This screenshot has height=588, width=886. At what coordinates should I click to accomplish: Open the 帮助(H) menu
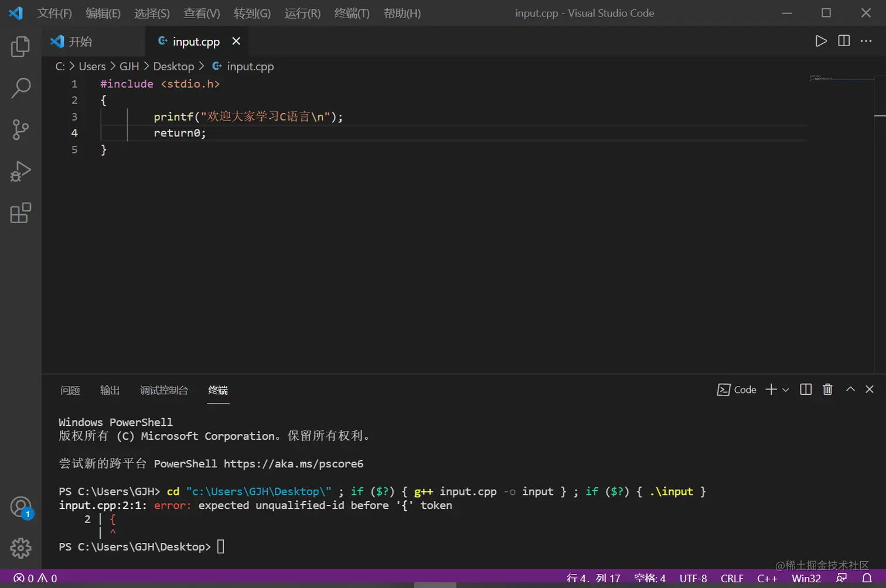coord(402,13)
